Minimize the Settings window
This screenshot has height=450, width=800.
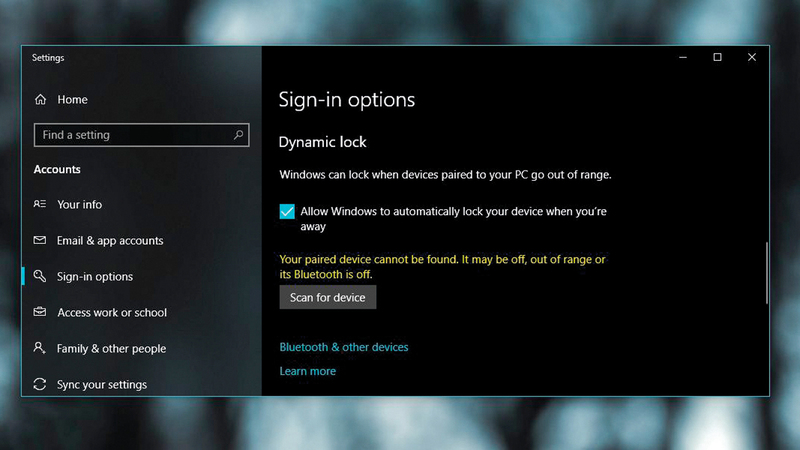click(x=682, y=58)
